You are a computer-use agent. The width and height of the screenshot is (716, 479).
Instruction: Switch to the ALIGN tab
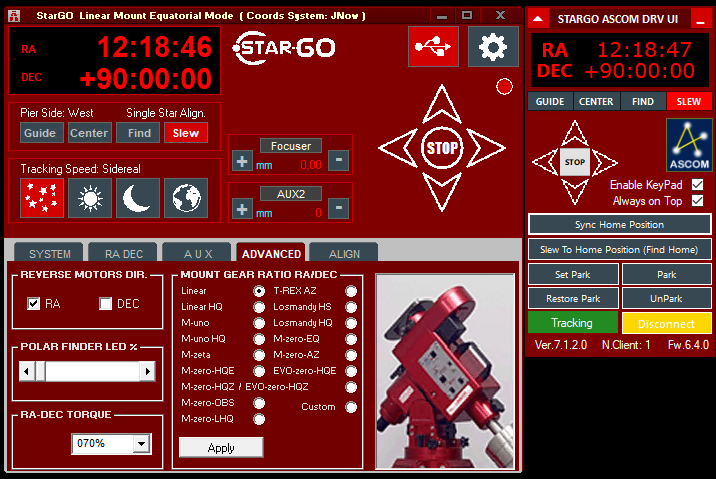[x=344, y=253]
